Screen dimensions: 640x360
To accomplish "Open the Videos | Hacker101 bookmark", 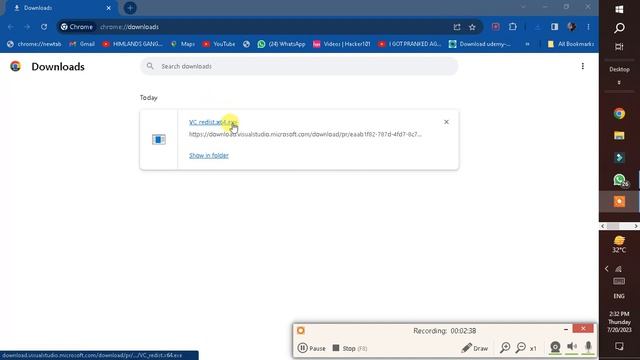I will (x=341, y=44).
